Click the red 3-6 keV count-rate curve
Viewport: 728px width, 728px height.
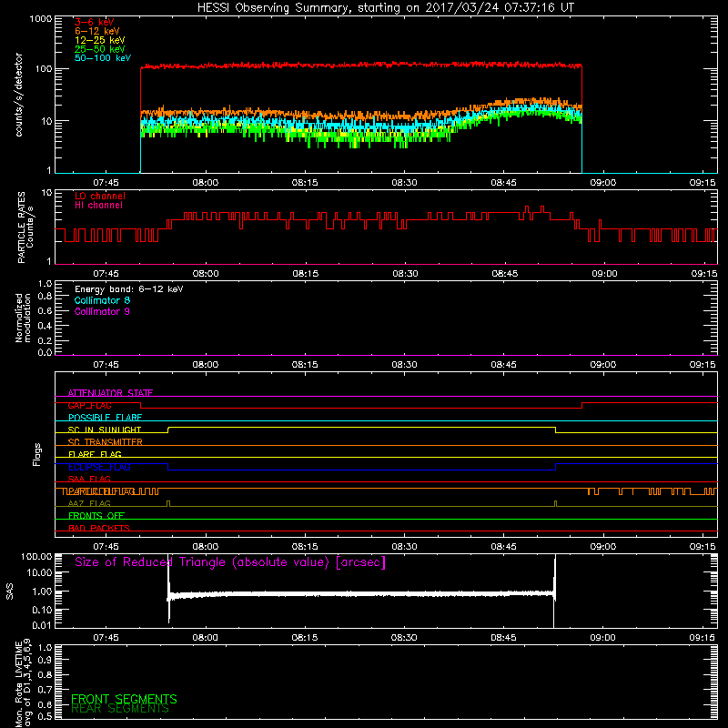362,66
